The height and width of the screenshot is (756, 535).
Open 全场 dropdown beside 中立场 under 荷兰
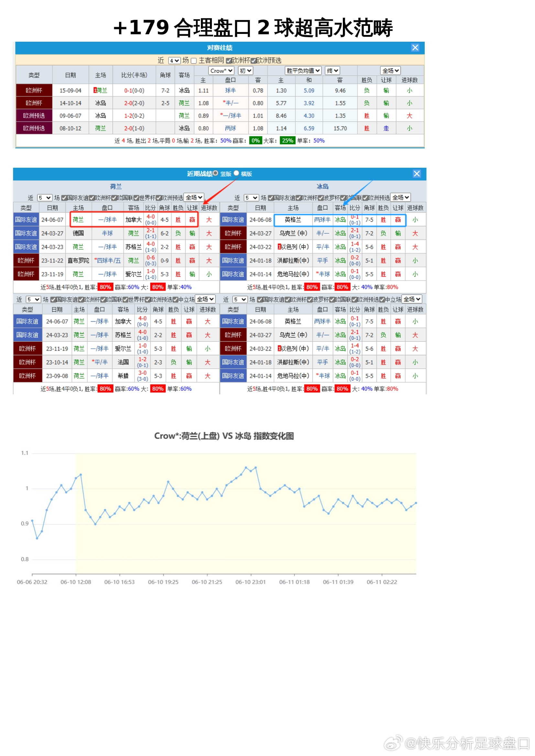[205, 299]
